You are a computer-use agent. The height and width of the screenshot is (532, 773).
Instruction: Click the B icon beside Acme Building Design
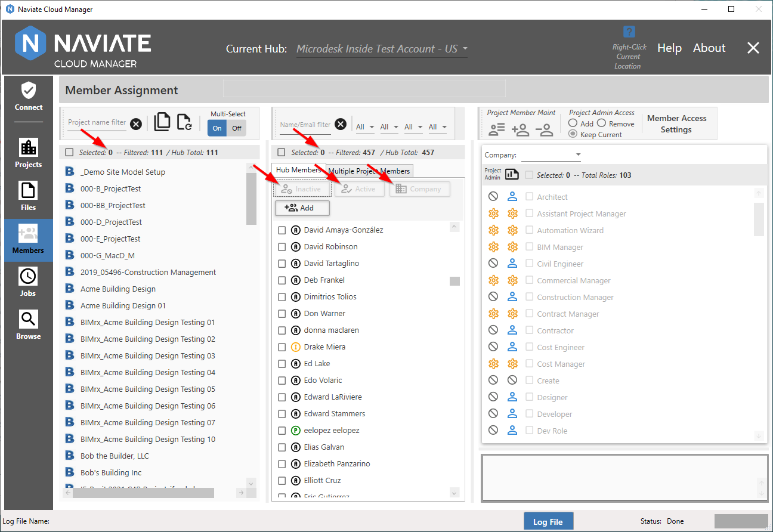click(x=69, y=289)
